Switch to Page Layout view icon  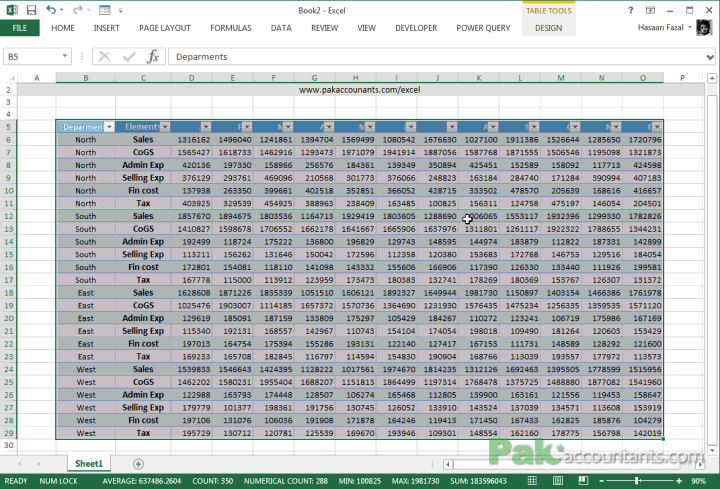[557, 481]
